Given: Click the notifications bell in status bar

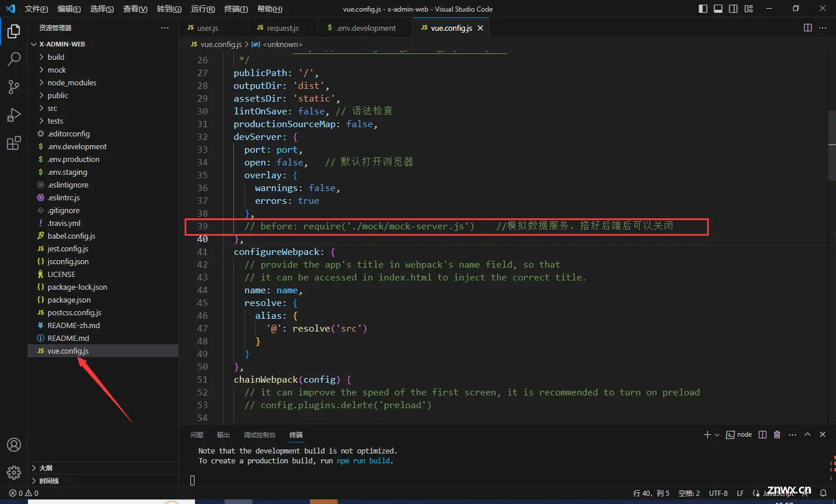Looking at the screenshot, I should tap(823, 493).
